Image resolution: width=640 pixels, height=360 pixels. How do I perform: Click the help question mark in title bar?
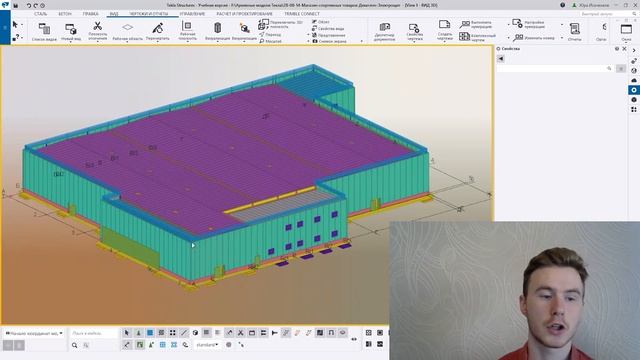coord(562,5)
